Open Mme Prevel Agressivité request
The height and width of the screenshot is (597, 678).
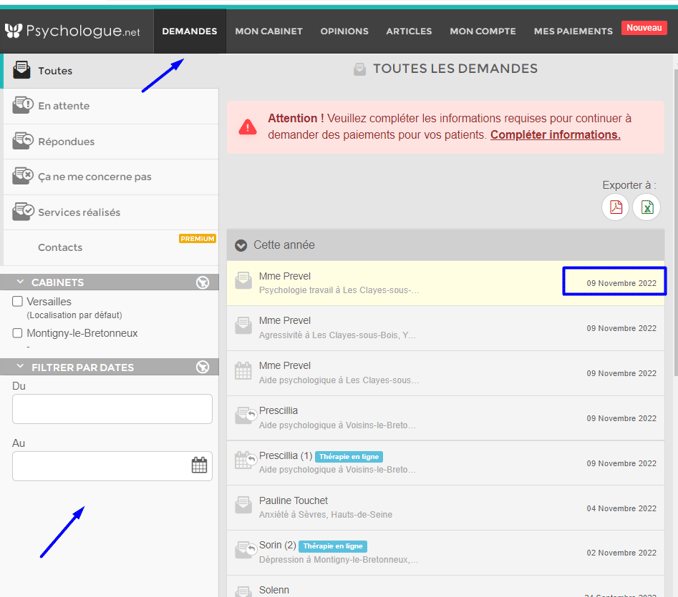(x=445, y=328)
